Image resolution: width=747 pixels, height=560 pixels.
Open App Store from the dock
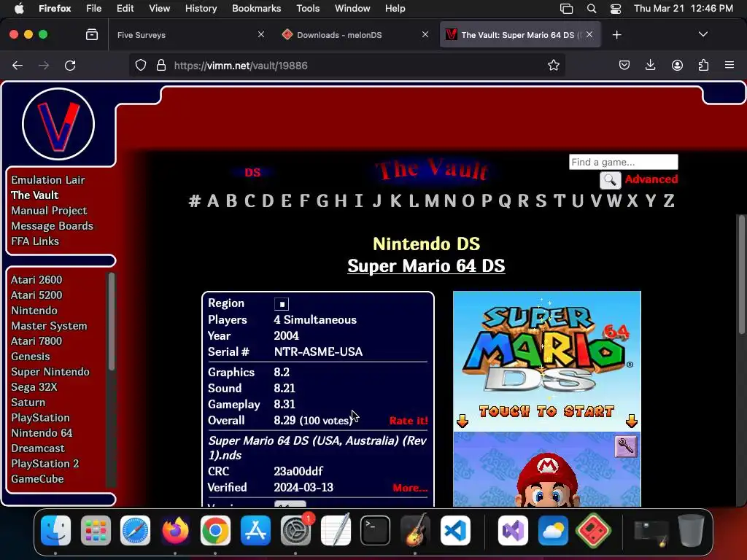pyautogui.click(x=255, y=530)
